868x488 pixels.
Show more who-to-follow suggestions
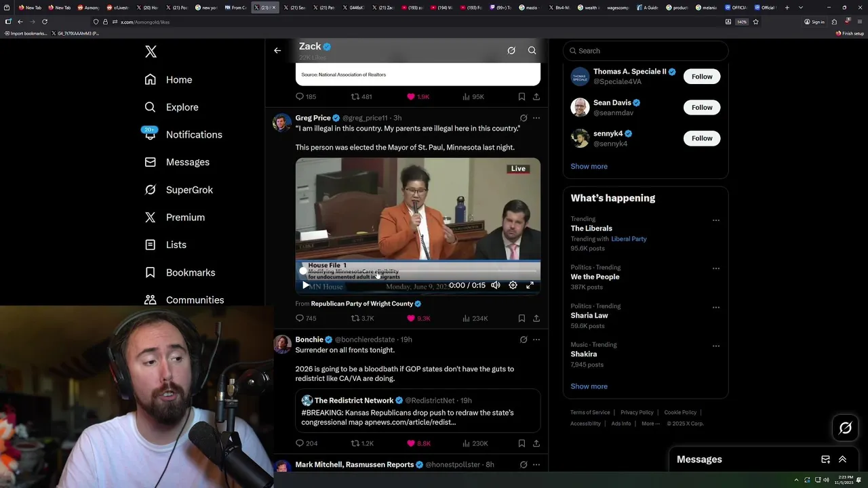pyautogui.click(x=589, y=166)
